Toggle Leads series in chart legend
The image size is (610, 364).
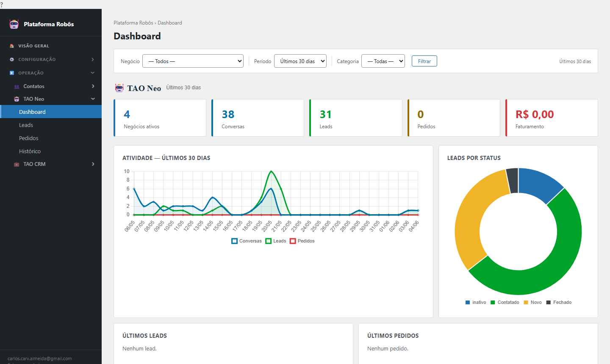coord(276,241)
